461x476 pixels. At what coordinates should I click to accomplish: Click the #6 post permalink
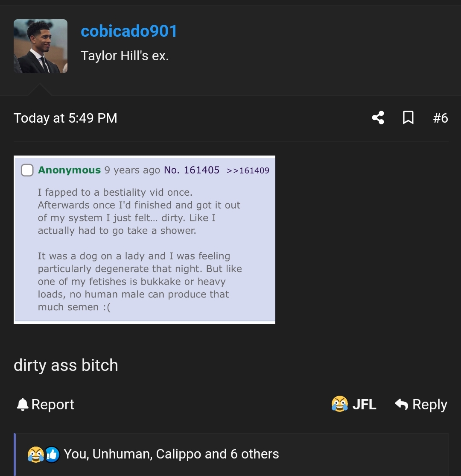pos(440,118)
